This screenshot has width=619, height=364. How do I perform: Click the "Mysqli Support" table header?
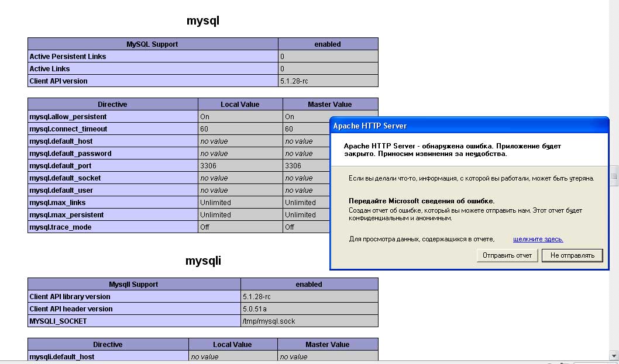[133, 285]
